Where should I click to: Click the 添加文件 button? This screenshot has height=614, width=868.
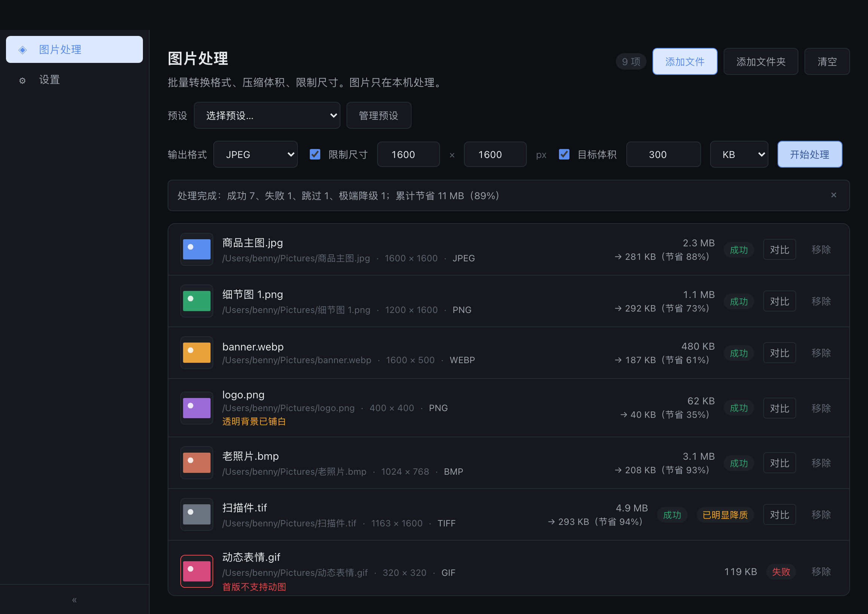click(685, 62)
